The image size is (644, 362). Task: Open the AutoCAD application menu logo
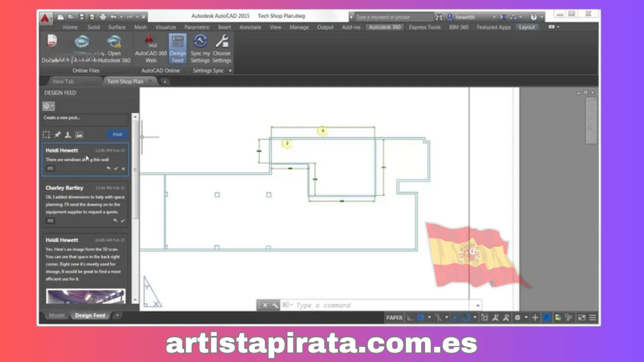click(x=46, y=18)
